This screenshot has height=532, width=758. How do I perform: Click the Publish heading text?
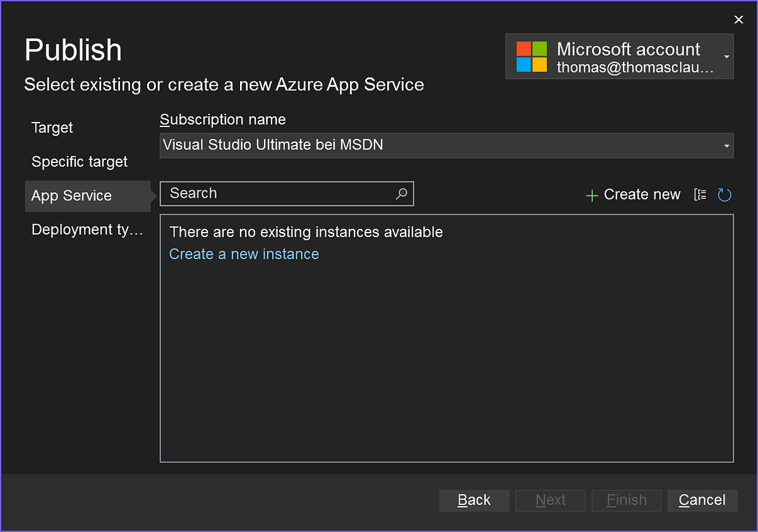73,50
